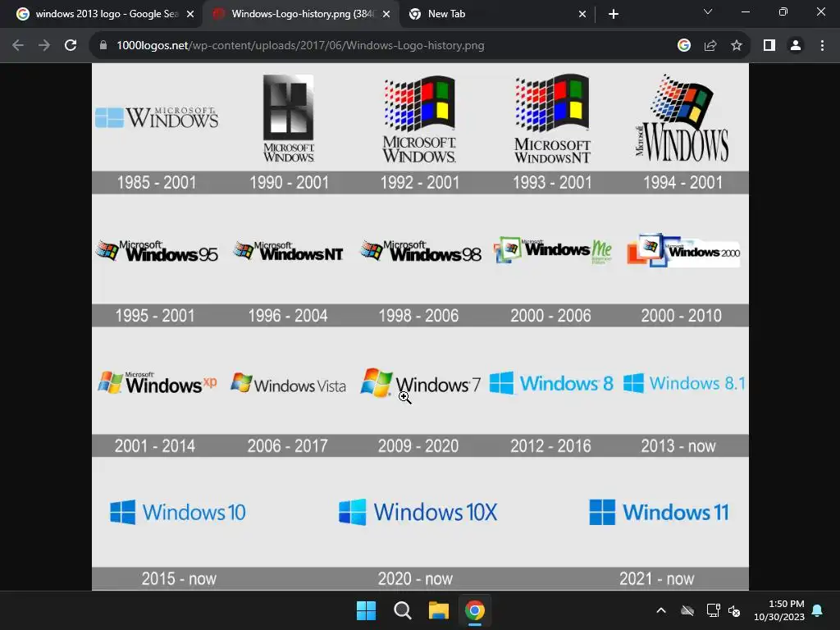Viewport: 840px width, 630px height.
Task: Click the Windows 11 logo
Action: click(659, 512)
